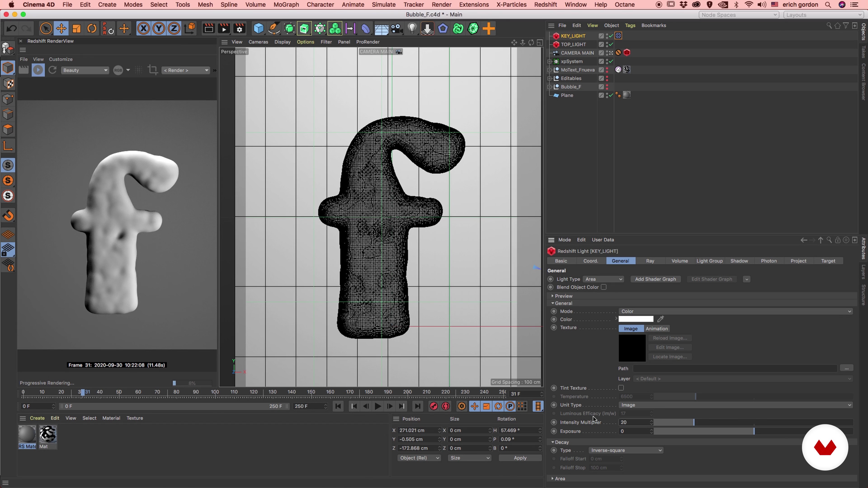Click the orange magnet tool in left palette
Viewport: 868px width, 488px height.
pos(8,216)
